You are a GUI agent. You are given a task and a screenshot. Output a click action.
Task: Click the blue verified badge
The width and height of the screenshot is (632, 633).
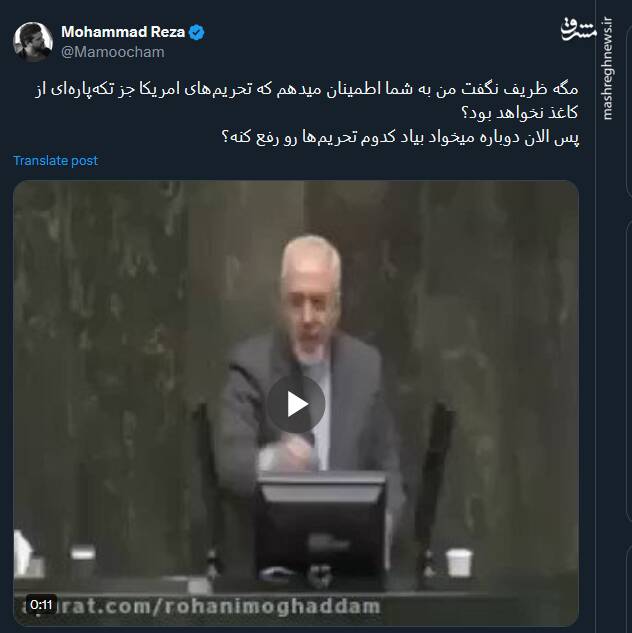pyautogui.click(x=197, y=32)
